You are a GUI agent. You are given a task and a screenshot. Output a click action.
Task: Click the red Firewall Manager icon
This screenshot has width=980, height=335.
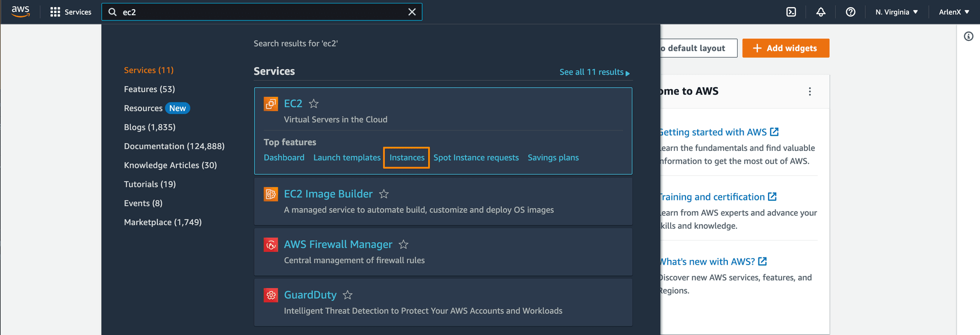tap(271, 244)
